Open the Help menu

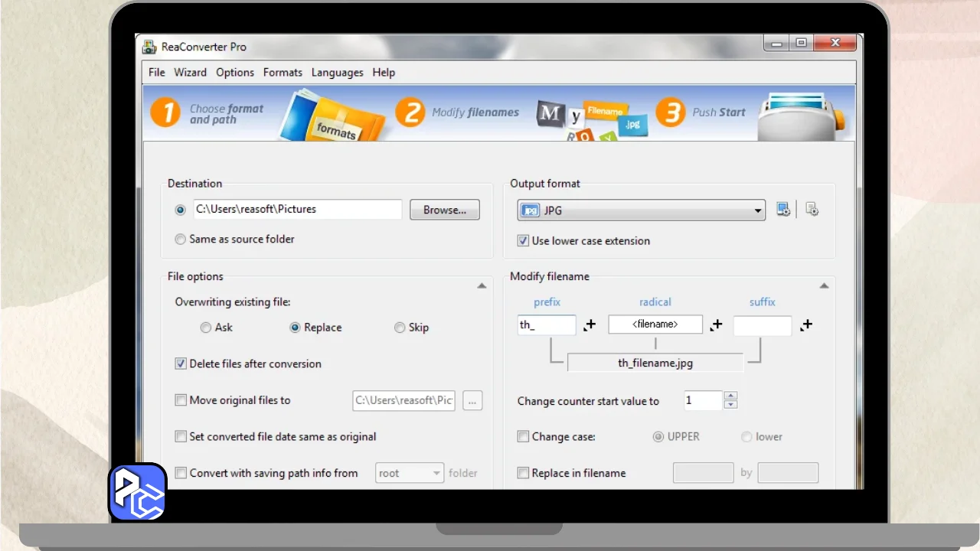coord(384,73)
